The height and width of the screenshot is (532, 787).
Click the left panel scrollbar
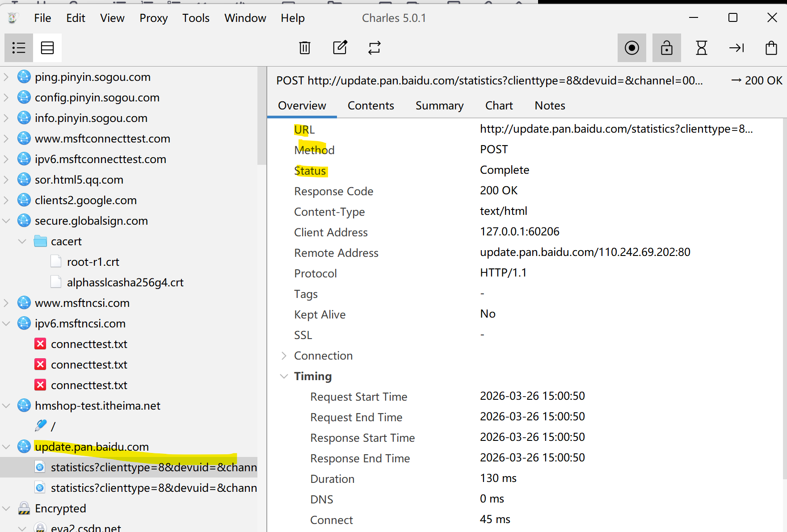click(x=262, y=116)
